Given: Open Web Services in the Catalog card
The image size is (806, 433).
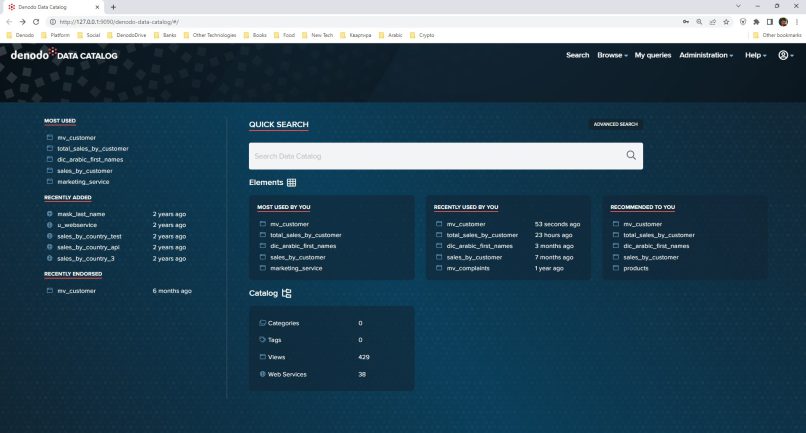Looking at the screenshot, I should tap(287, 374).
